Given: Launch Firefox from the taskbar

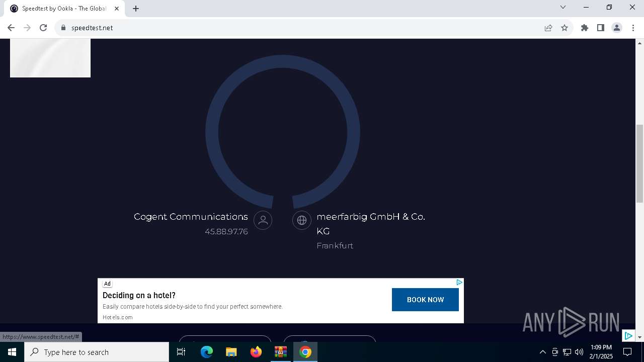Looking at the screenshot, I should click(256, 352).
